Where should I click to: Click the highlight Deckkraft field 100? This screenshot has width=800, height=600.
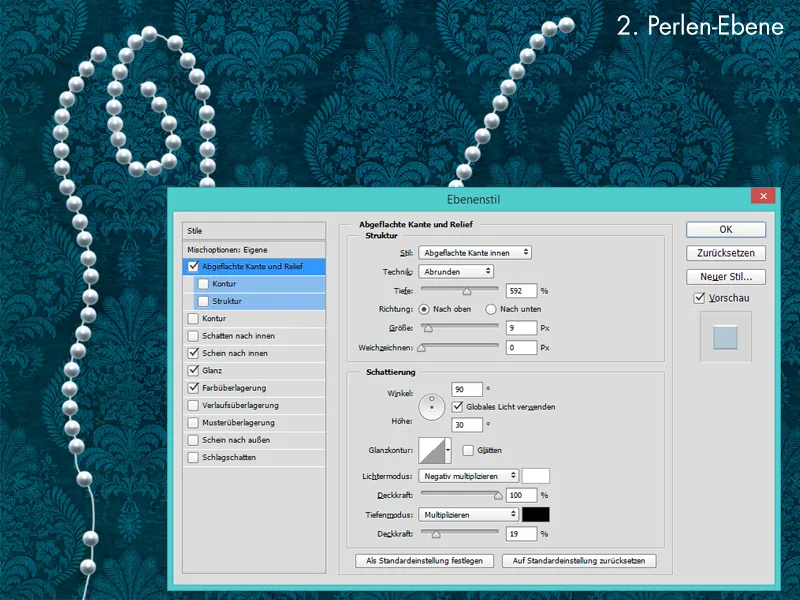(x=521, y=495)
